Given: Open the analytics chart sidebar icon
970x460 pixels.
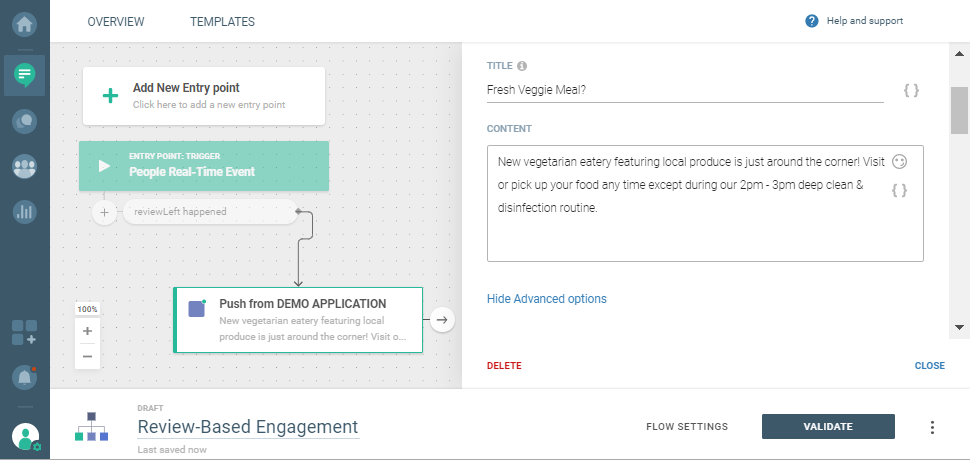Looking at the screenshot, I should 25,212.
